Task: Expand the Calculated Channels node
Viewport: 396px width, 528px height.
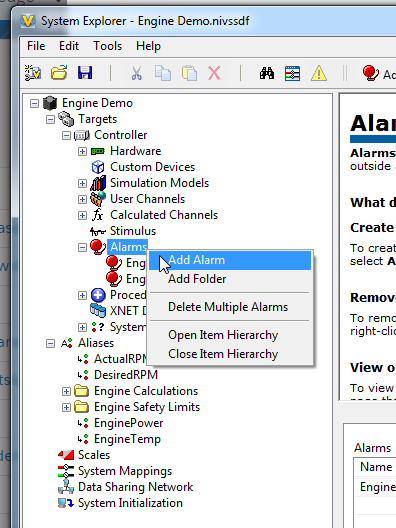Action: point(82,215)
